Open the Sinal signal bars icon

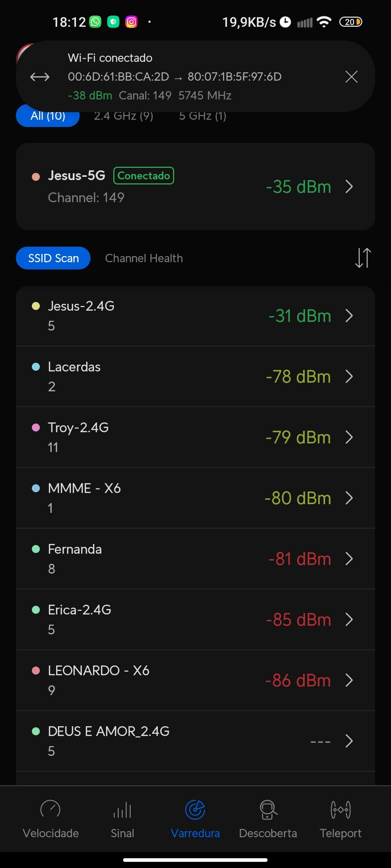coord(122,809)
